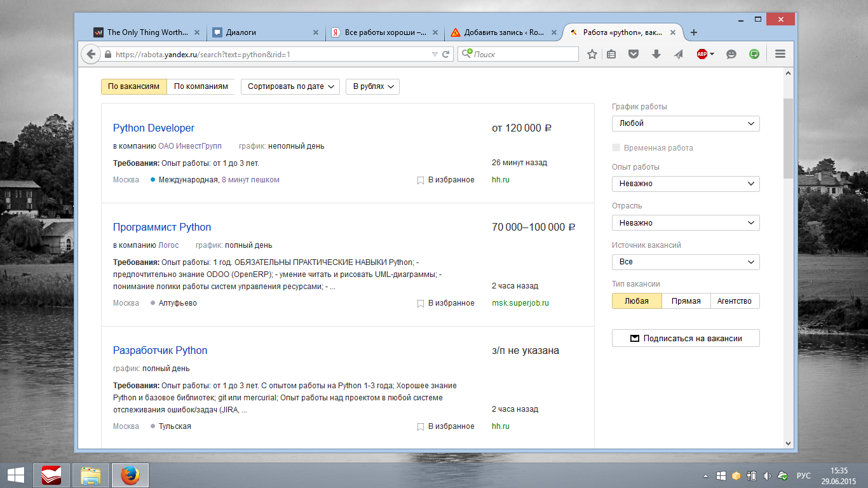The width and height of the screenshot is (868, 488).
Task: Open the ОАО ИнвестГрупп company link
Action: (190, 146)
